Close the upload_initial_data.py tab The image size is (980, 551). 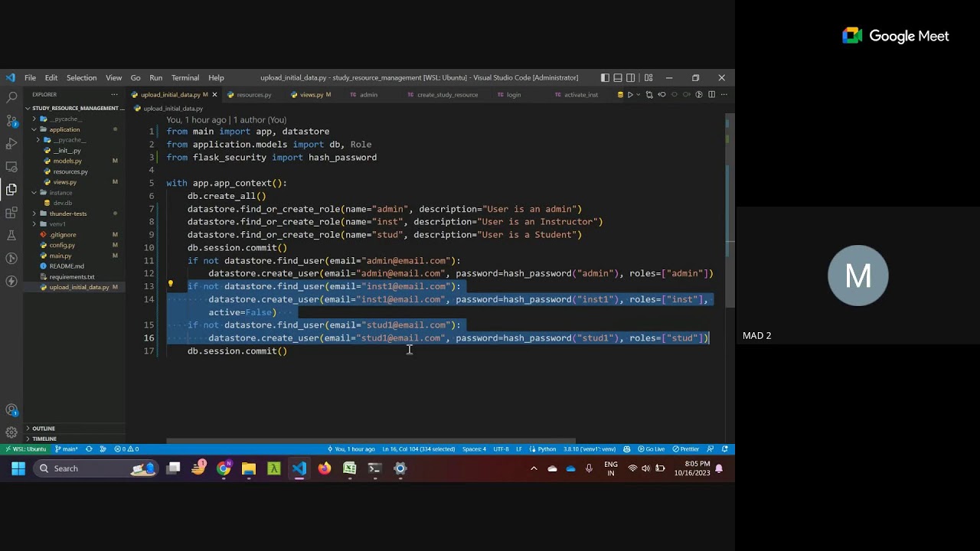click(214, 95)
